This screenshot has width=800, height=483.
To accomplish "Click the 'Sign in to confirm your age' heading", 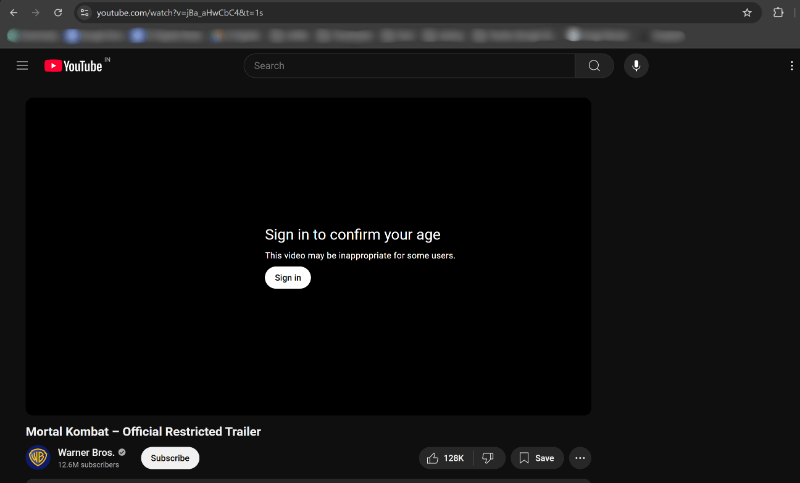I will (x=353, y=235).
